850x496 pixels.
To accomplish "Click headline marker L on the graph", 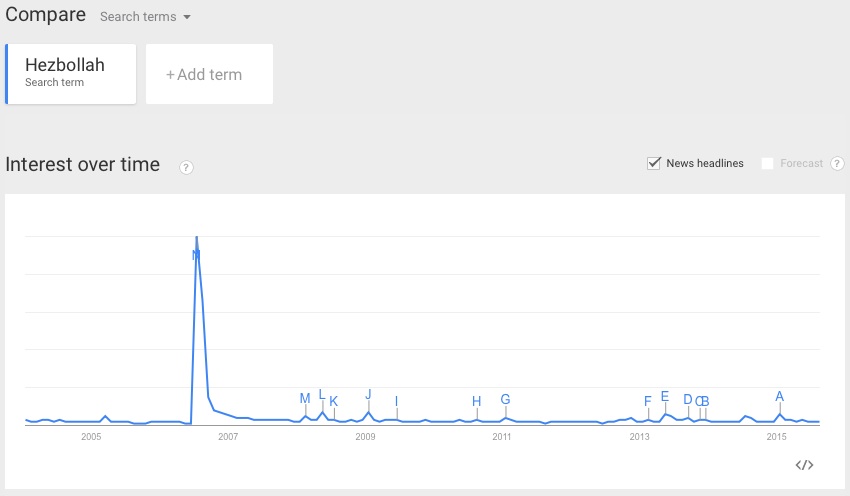I will [x=321, y=394].
